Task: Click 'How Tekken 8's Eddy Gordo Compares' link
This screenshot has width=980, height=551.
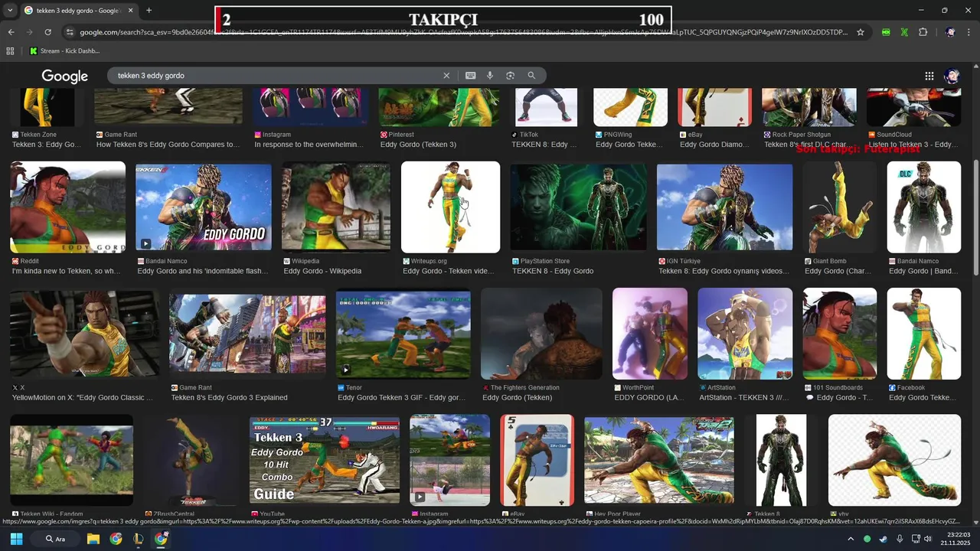Action: tap(168, 145)
